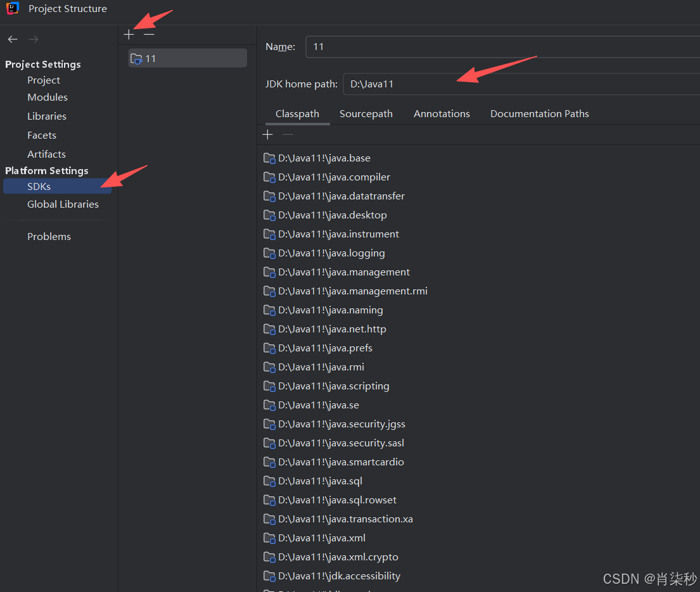Select the java.sql.rowset classpath entry
The width and height of the screenshot is (700, 592).
coord(337,500)
